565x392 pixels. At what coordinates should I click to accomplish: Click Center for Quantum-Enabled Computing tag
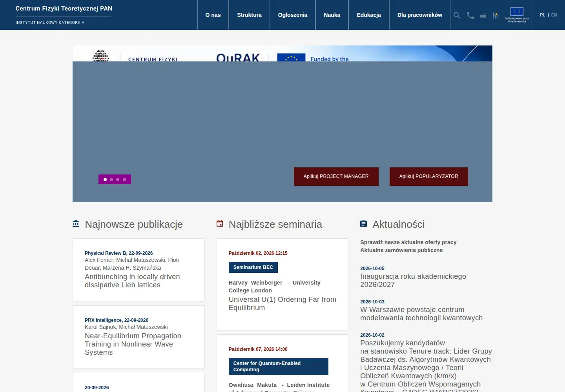(279, 367)
